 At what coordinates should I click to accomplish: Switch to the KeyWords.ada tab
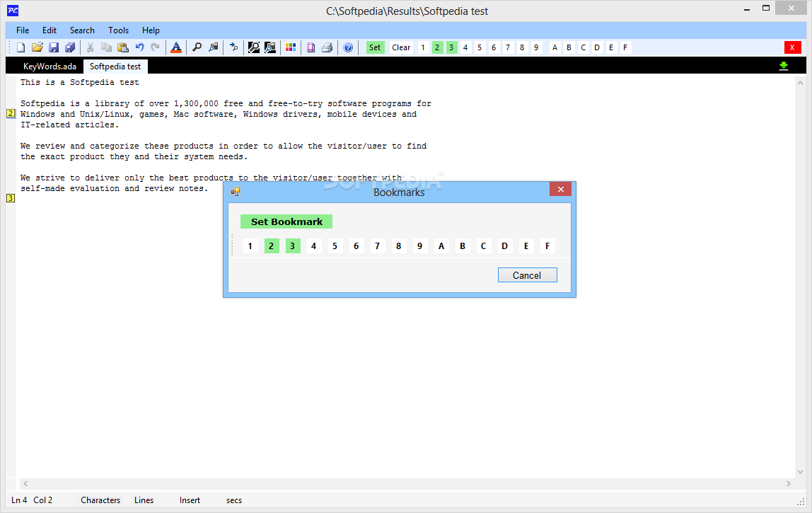50,67
